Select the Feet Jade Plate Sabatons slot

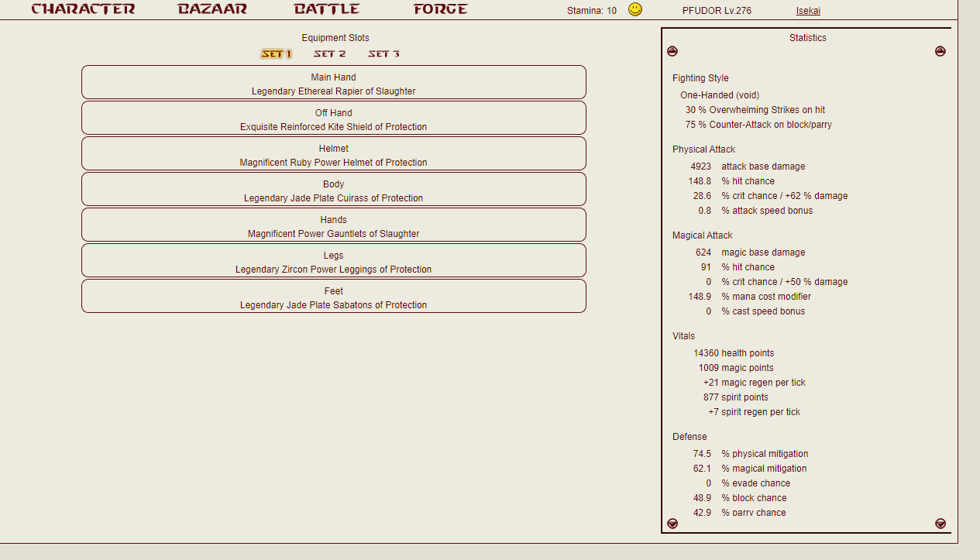click(334, 297)
